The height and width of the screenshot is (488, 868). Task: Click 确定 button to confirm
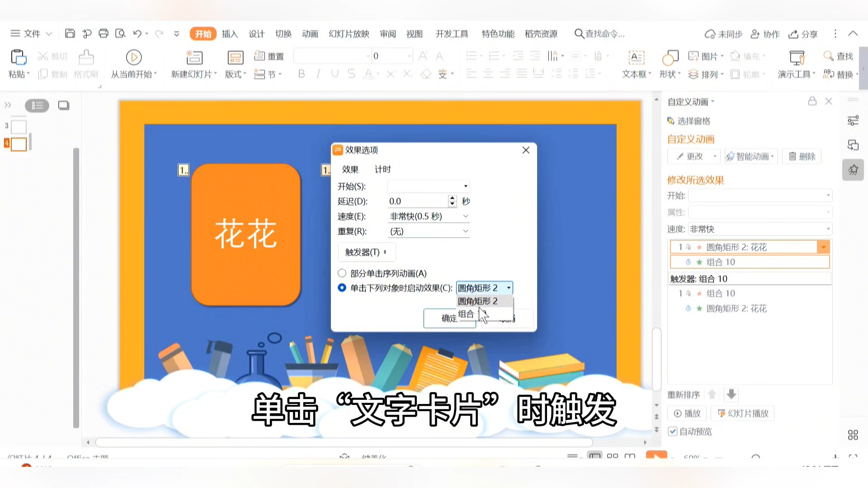449,317
